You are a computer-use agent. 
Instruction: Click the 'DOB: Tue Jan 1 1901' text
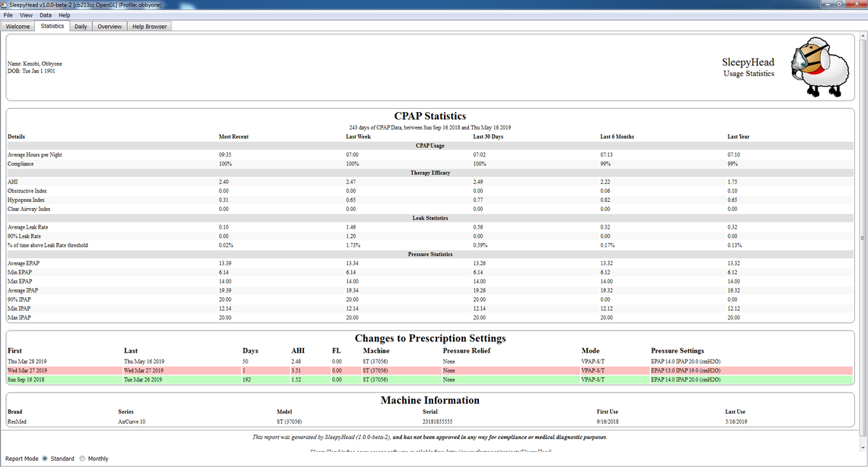tap(31, 71)
